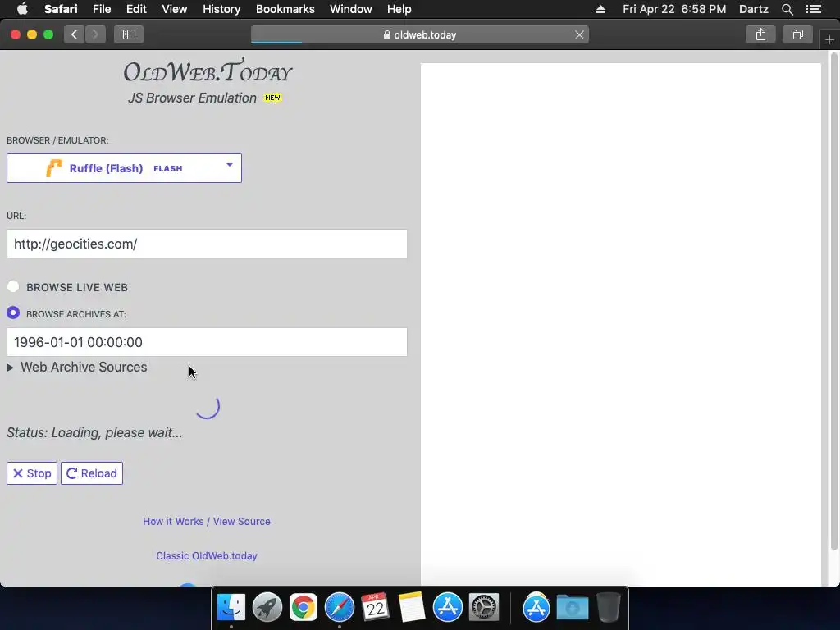Open How it Works / View Source link
840x630 pixels.
pyautogui.click(x=206, y=521)
